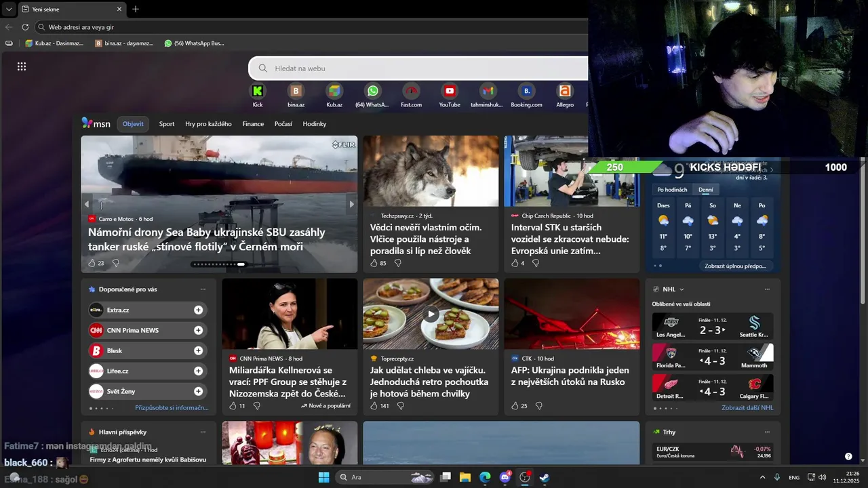Open the bina.az shortcut tile
The height and width of the screenshot is (488, 868).
pyautogui.click(x=296, y=91)
